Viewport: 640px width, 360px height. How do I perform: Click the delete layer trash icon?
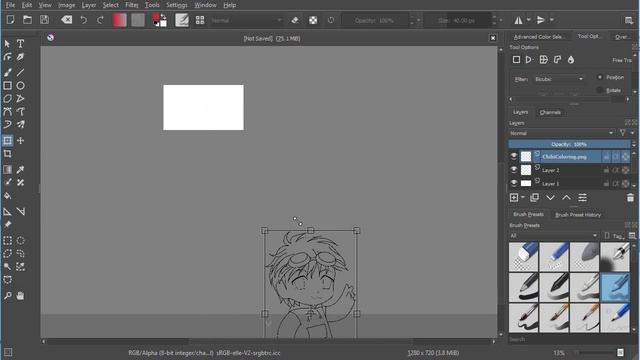630,198
